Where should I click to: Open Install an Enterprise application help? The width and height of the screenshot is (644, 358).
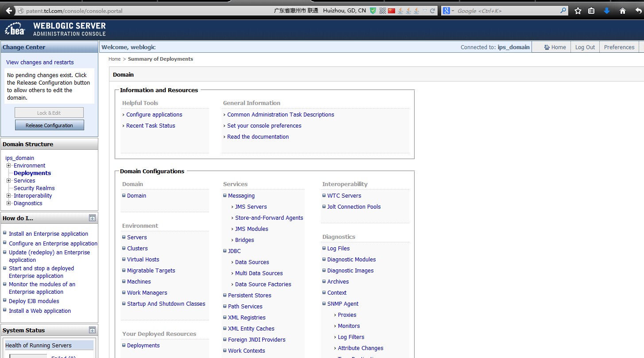[48, 234]
